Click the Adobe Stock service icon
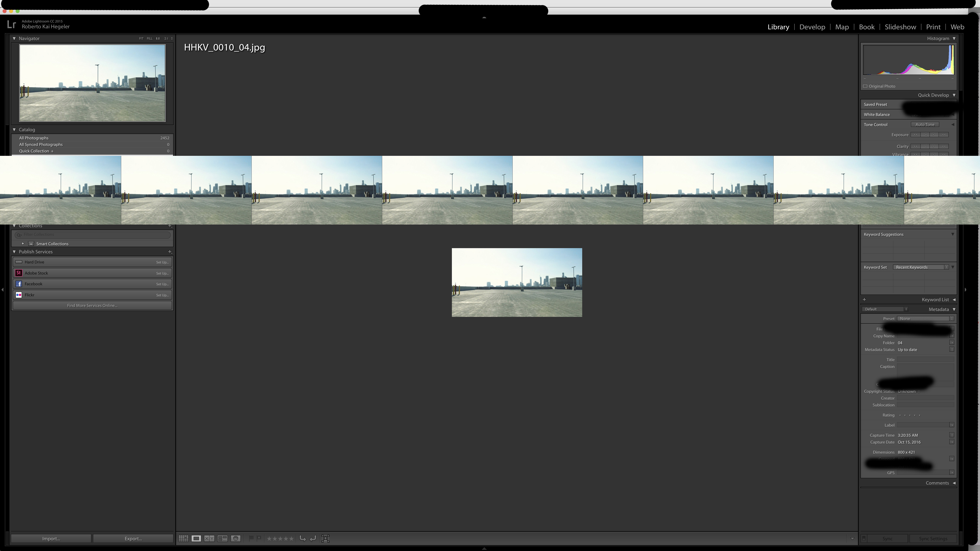The height and width of the screenshot is (551, 980). click(18, 273)
